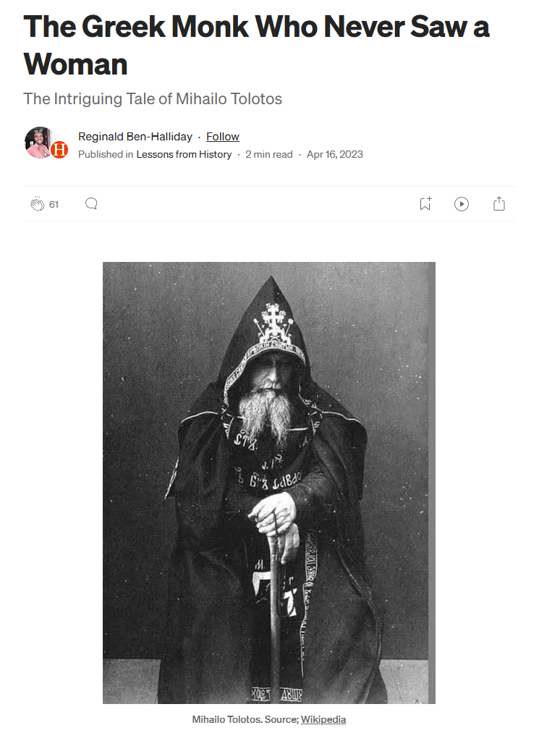Click the Mihailo Tolotos monk photograph
Viewport: 560px width, 746px height.
click(269, 483)
